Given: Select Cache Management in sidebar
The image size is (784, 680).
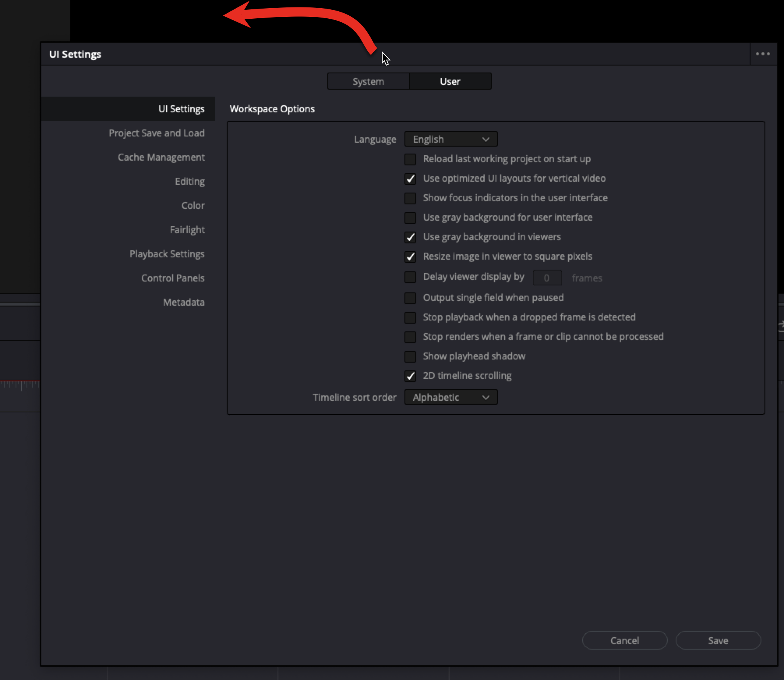Looking at the screenshot, I should (161, 157).
